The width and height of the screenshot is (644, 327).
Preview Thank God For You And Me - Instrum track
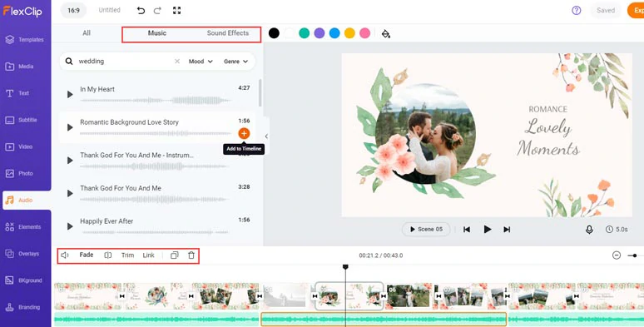[x=70, y=161]
